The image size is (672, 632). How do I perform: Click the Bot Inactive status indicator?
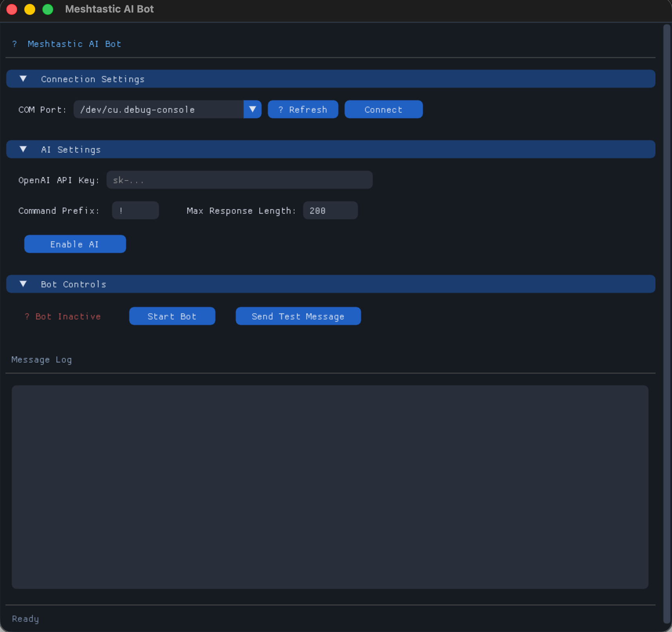(x=63, y=316)
